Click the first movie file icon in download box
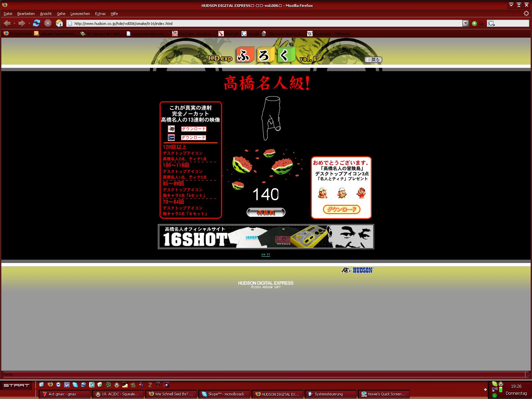The width and height of the screenshot is (532, 399). coord(171,129)
